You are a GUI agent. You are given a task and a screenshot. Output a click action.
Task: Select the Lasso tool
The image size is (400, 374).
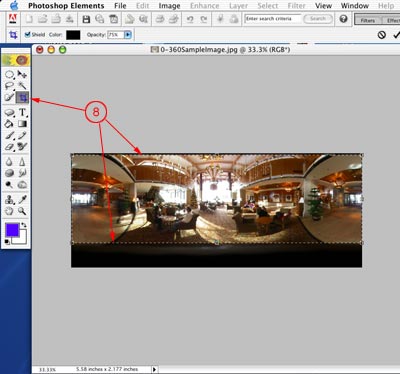(9, 86)
